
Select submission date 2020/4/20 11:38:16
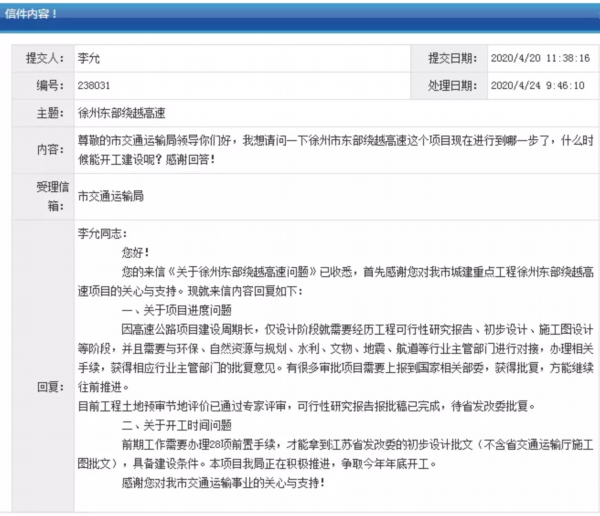pyautogui.click(x=539, y=58)
